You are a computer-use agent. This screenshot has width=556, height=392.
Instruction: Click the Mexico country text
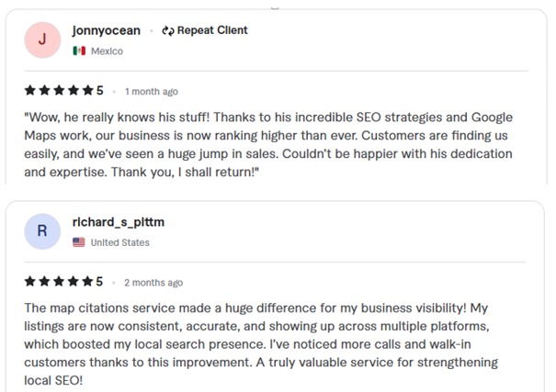(107, 50)
